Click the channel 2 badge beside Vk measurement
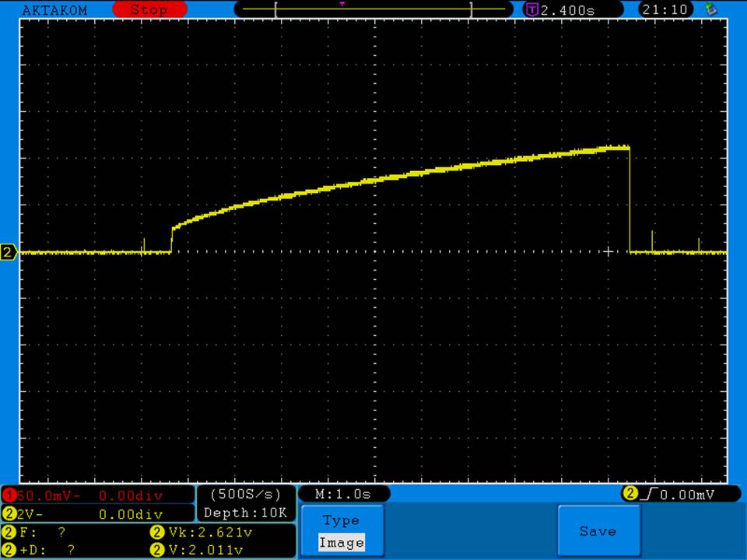This screenshot has height=560, width=747. [155, 533]
